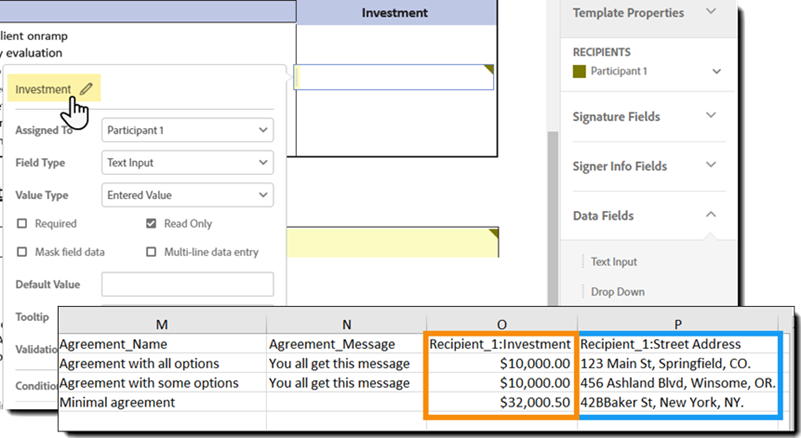Screen dimensions: 801x438
Task: Select the highlighted Investment form field
Action: tap(395, 77)
